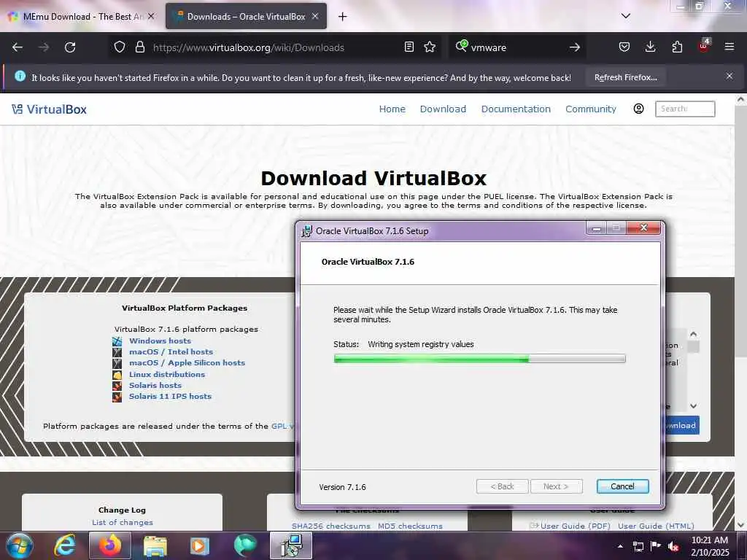Screen dimensions: 747x560
Task: Toggle reader view icon in address bar
Action: point(409,47)
